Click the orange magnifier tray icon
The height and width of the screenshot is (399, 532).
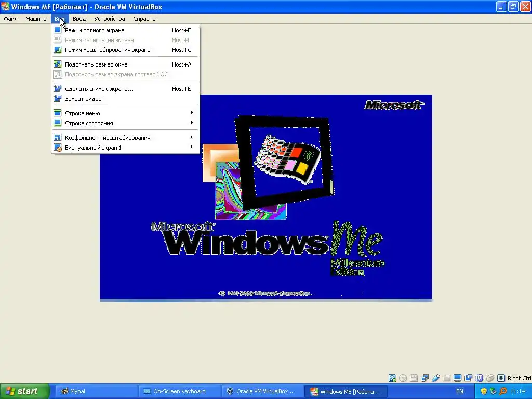click(x=503, y=391)
